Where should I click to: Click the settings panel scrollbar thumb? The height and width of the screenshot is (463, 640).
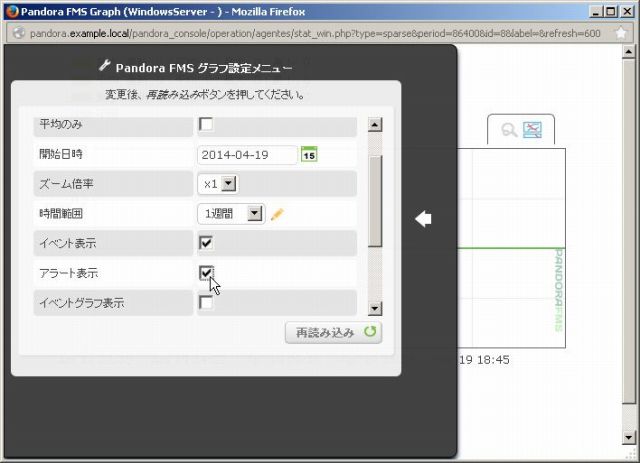click(x=375, y=202)
